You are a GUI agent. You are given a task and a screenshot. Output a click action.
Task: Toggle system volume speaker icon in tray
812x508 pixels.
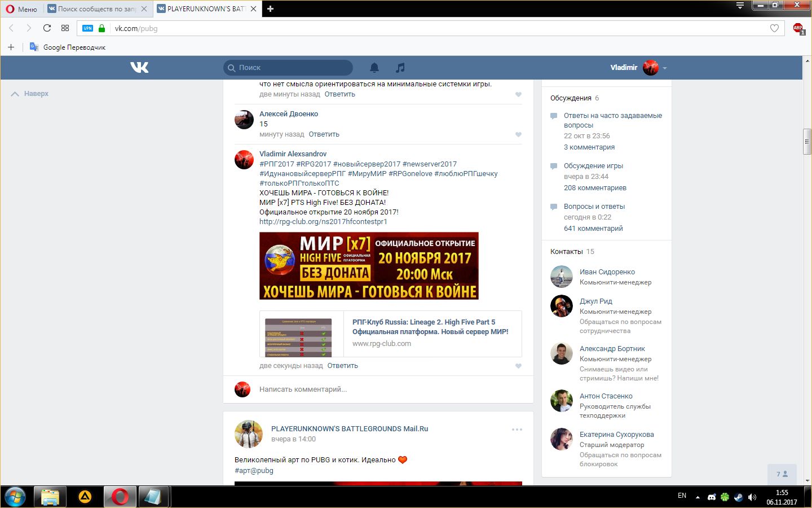[752, 497]
